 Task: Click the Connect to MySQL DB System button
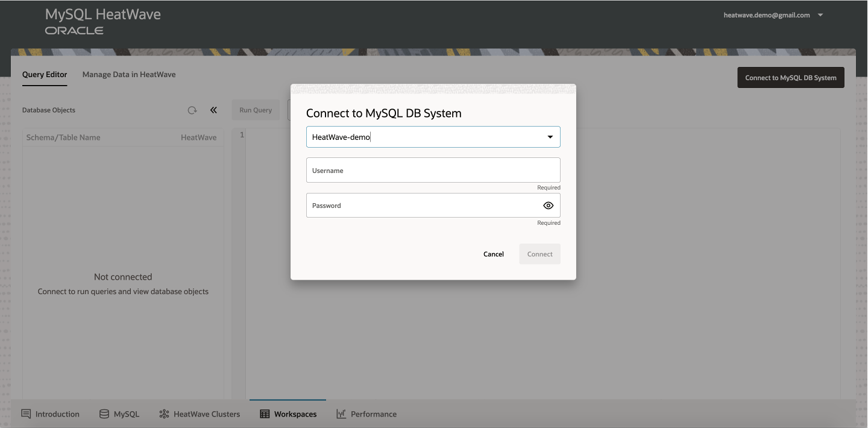click(790, 77)
